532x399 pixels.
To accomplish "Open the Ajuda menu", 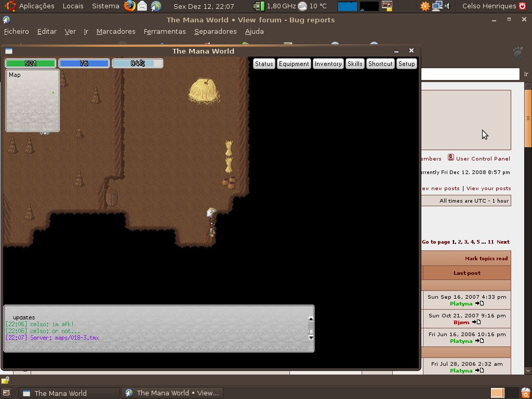I will tap(254, 32).
